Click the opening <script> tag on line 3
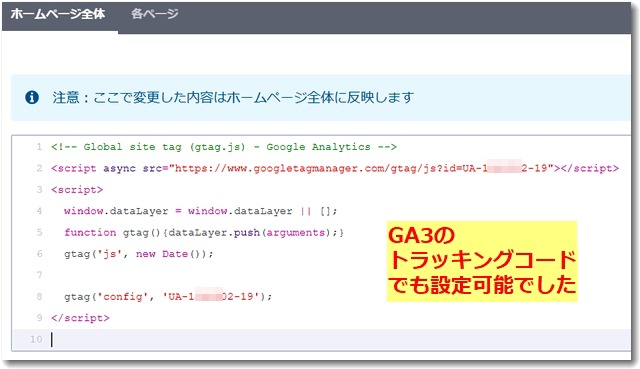The width and height of the screenshot is (640, 369). 77,190
